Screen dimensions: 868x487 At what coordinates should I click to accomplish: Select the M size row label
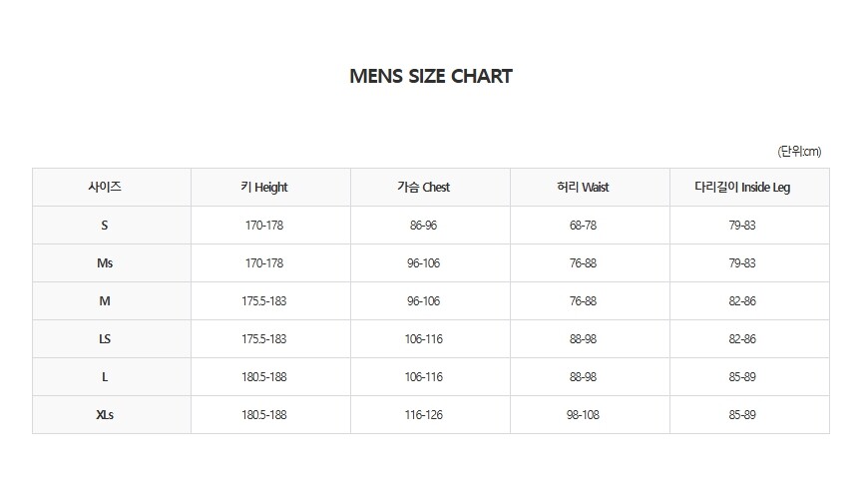click(105, 301)
